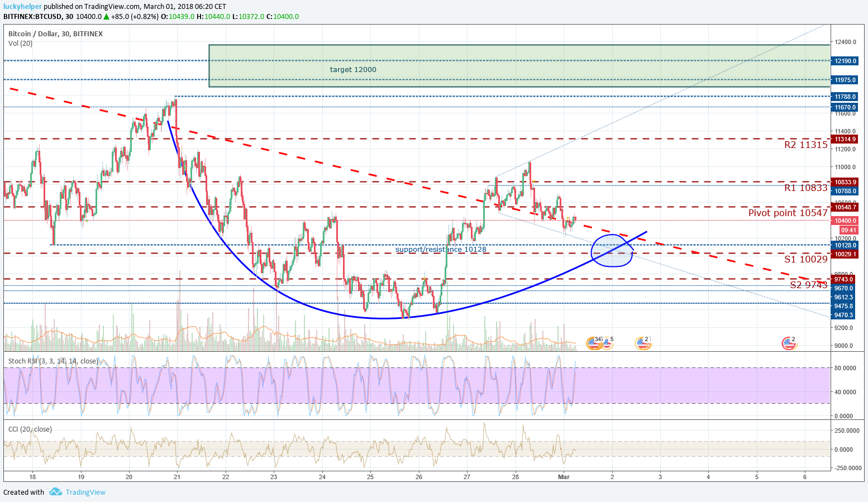The image size is (868, 502).
Task: Click the 'target 12000' label in green box
Action: (x=353, y=70)
